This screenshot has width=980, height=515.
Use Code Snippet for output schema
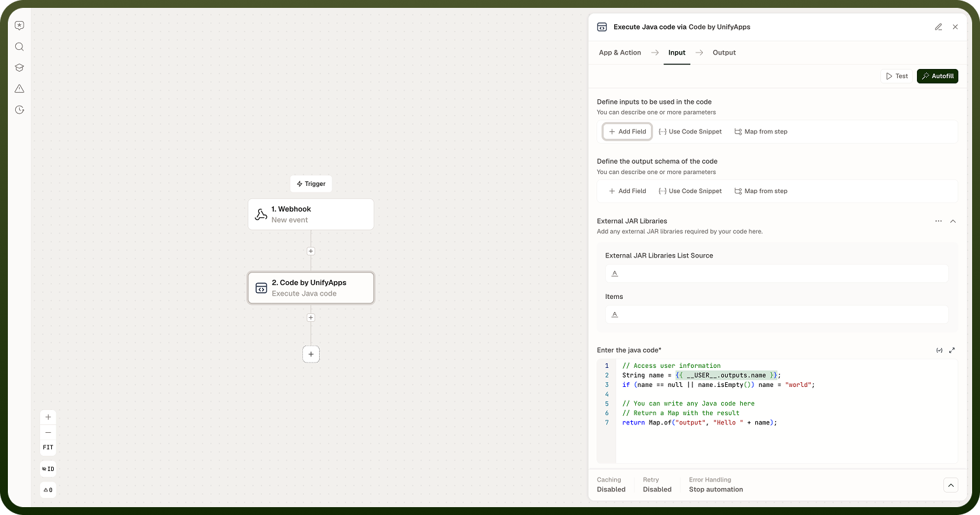pyautogui.click(x=690, y=191)
